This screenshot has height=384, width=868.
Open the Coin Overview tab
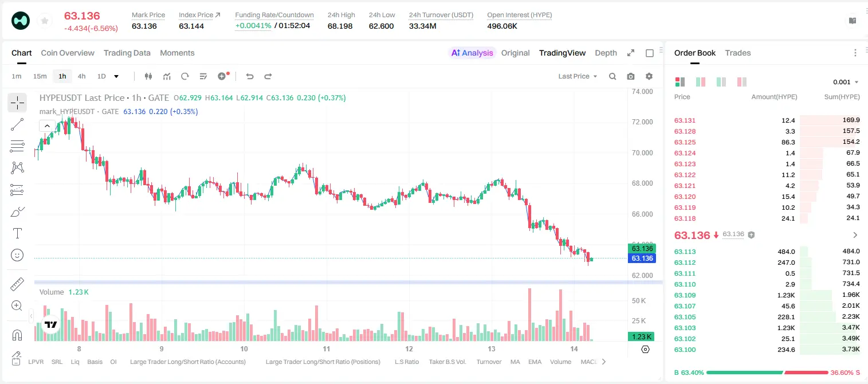click(x=68, y=53)
